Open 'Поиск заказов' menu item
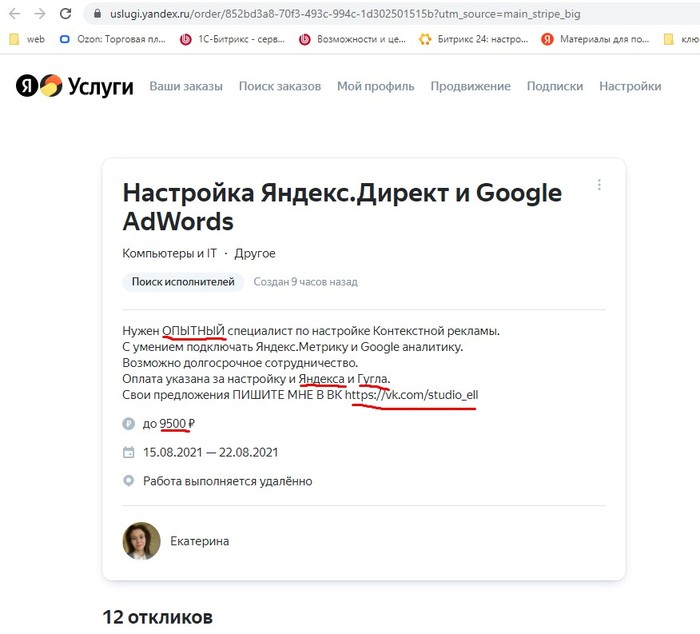The height and width of the screenshot is (634, 700). click(280, 86)
